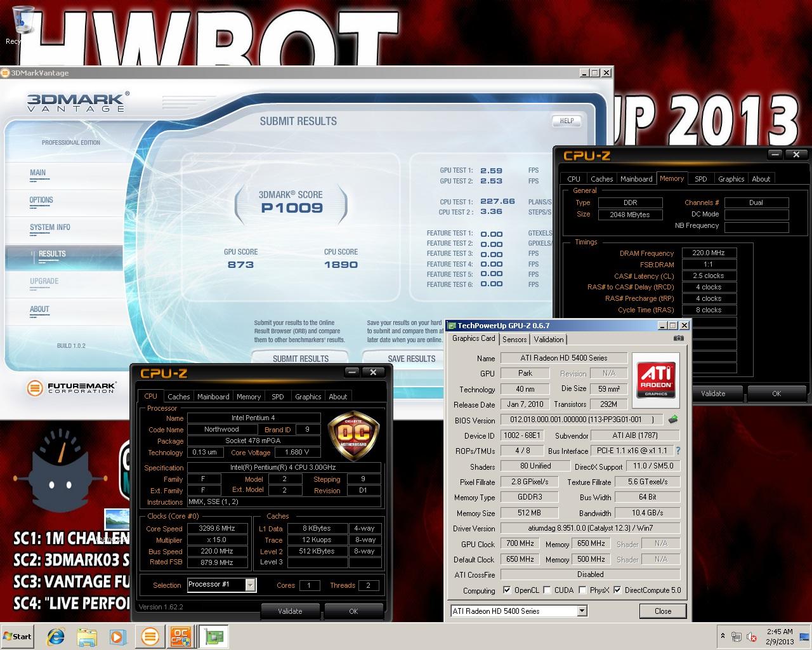
Task: Click the muted volume tray icon
Action: click(752, 637)
